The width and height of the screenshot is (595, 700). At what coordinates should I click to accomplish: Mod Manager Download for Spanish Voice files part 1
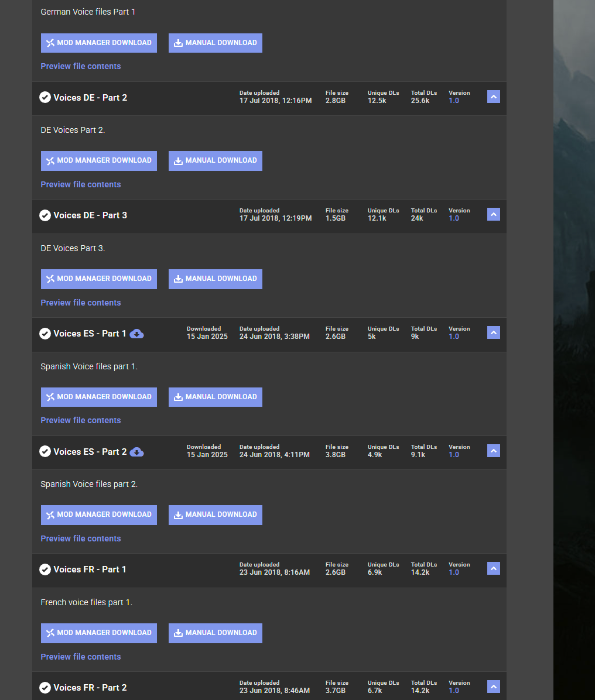tap(99, 397)
